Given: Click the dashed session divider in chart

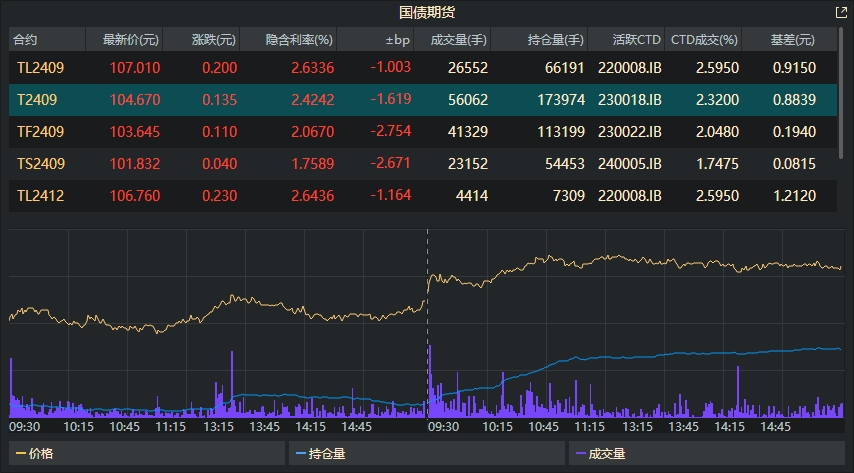Looking at the screenshot, I should (x=427, y=320).
